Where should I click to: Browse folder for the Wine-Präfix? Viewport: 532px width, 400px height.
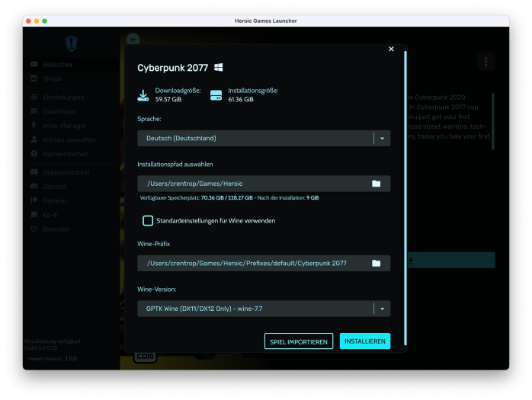click(x=376, y=264)
